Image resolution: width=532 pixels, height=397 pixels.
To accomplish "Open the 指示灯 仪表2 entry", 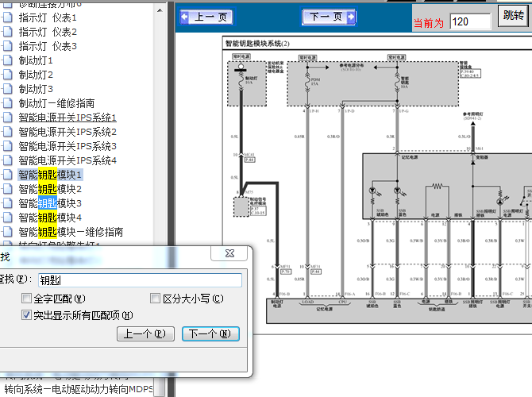I will [48, 32].
